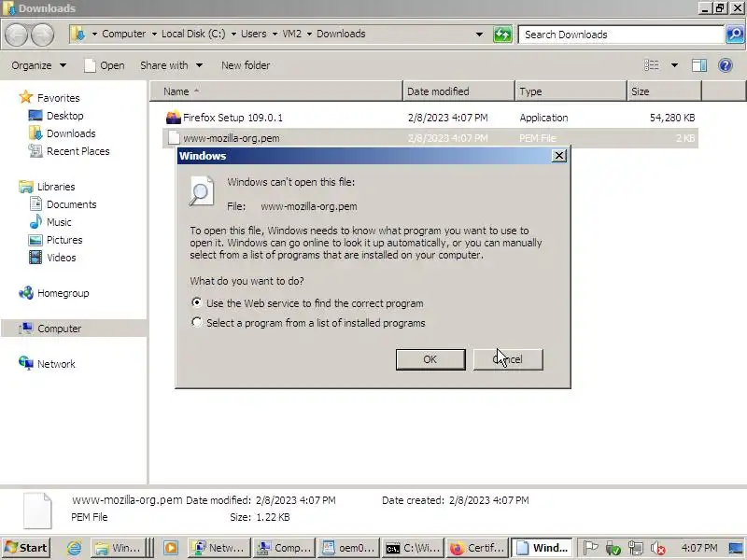Viewport: 747px width, 560px height.
Task: Expand the arrow after VM2 breadcrumb
Action: [309, 35]
